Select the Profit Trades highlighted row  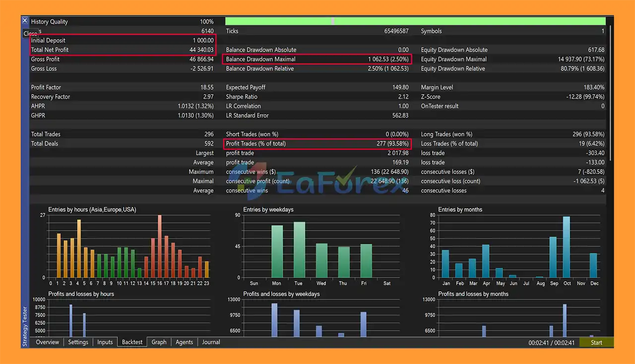point(317,143)
